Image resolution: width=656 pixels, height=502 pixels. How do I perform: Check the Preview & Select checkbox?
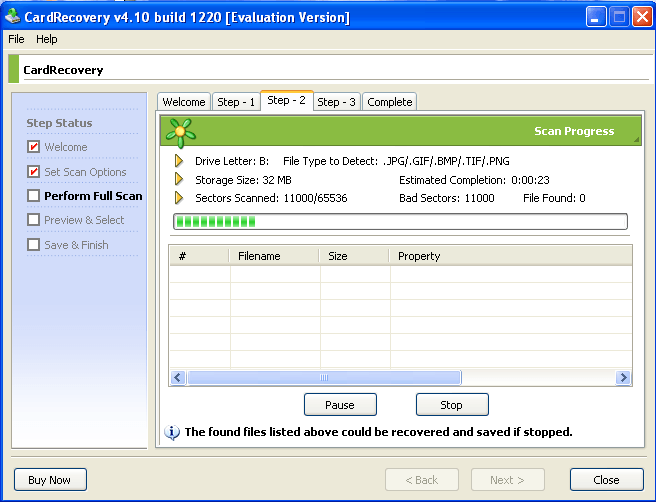[33, 220]
